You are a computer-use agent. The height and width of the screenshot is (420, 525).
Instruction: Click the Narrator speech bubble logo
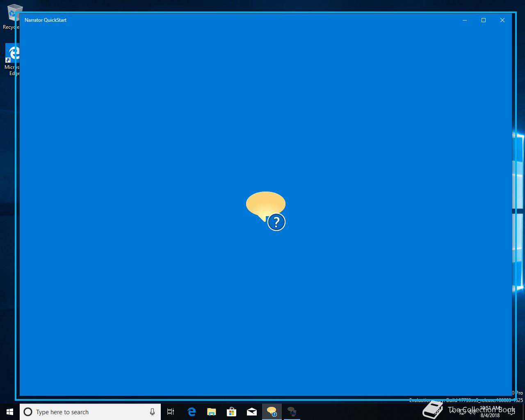click(266, 211)
